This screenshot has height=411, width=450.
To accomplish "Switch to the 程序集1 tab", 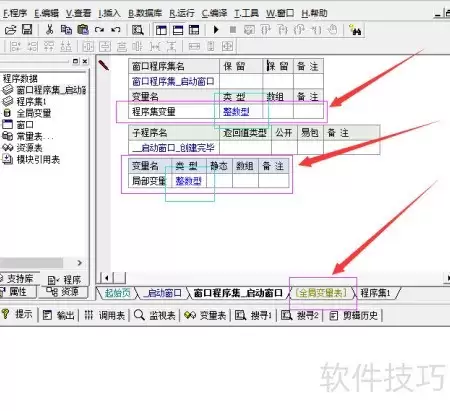I will click(375, 293).
